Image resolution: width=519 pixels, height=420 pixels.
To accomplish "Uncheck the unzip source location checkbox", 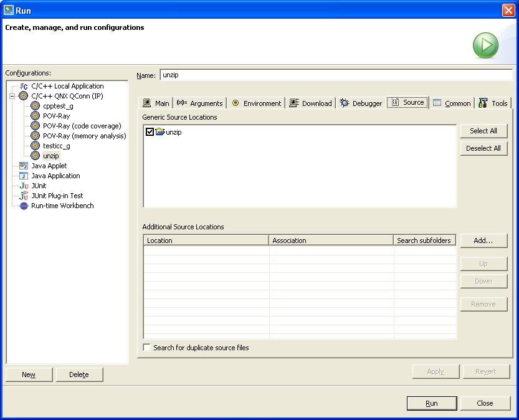I will pos(150,132).
